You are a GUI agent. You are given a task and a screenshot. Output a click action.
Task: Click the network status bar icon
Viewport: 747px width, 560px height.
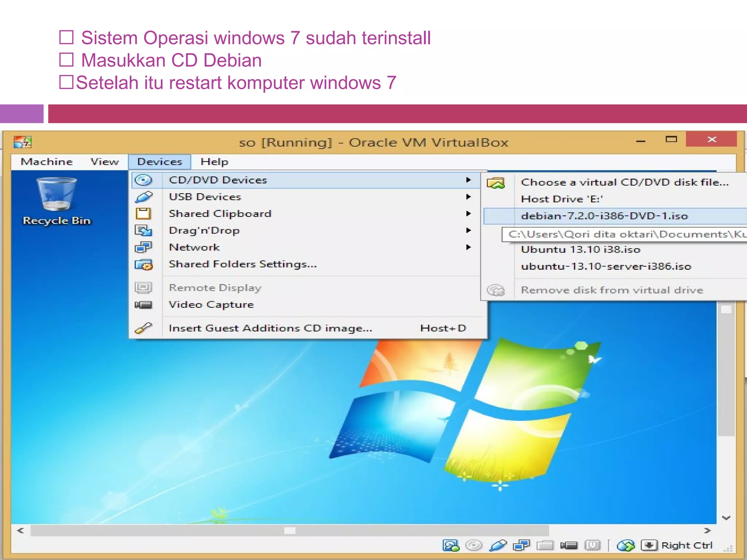coord(521,545)
